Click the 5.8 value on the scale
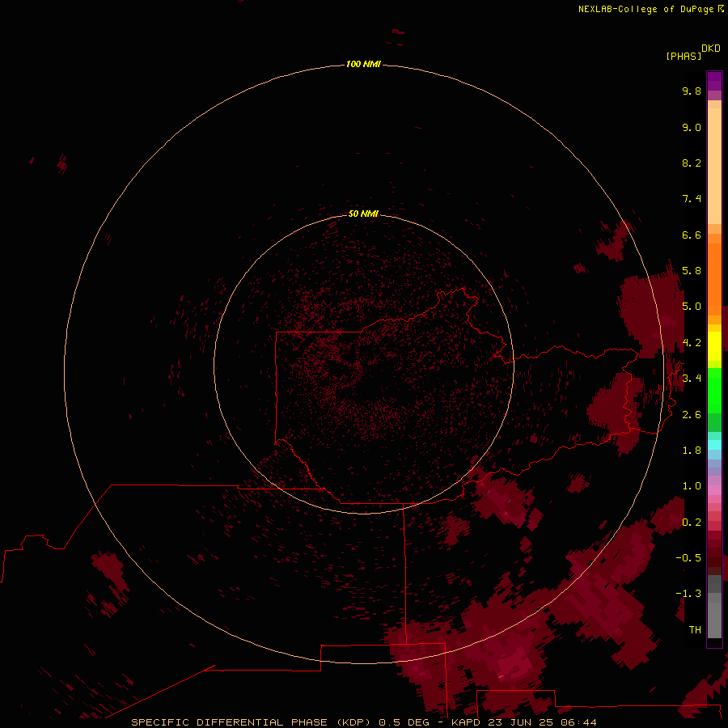Viewport: 728px width, 728px height. [692, 271]
